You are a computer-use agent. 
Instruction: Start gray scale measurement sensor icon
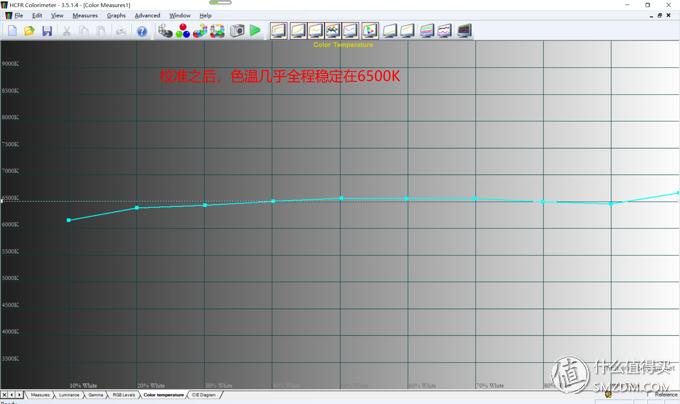pyautogui.click(x=165, y=31)
